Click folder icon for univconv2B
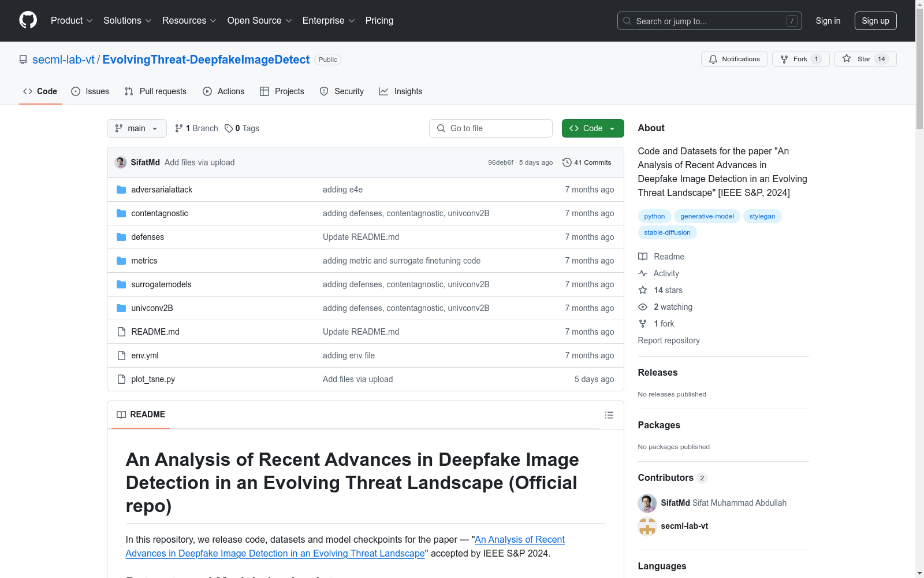The width and height of the screenshot is (924, 578). pos(121,308)
